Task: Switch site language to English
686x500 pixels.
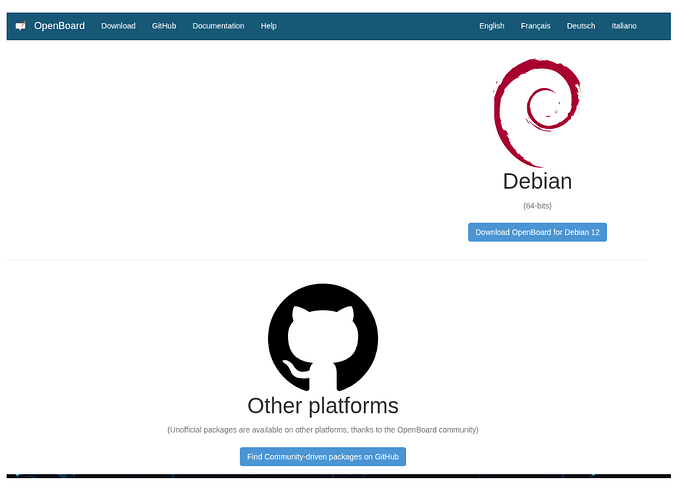Action: (x=492, y=26)
